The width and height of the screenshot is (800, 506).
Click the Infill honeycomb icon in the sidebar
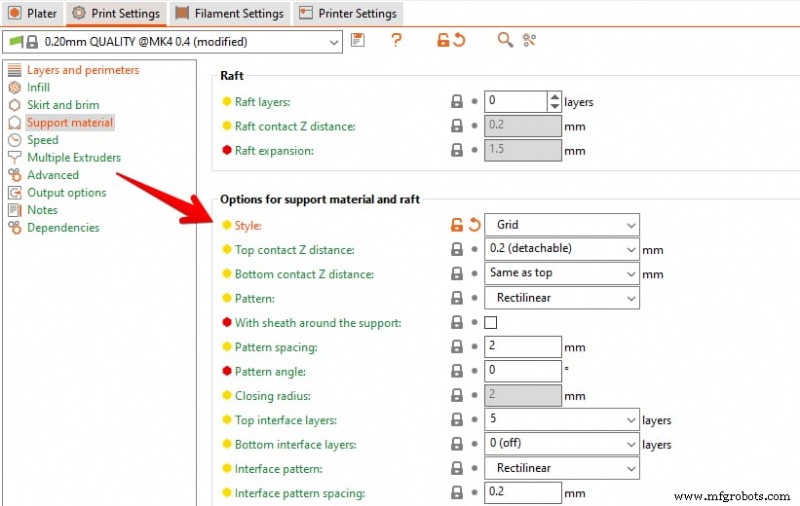15,87
